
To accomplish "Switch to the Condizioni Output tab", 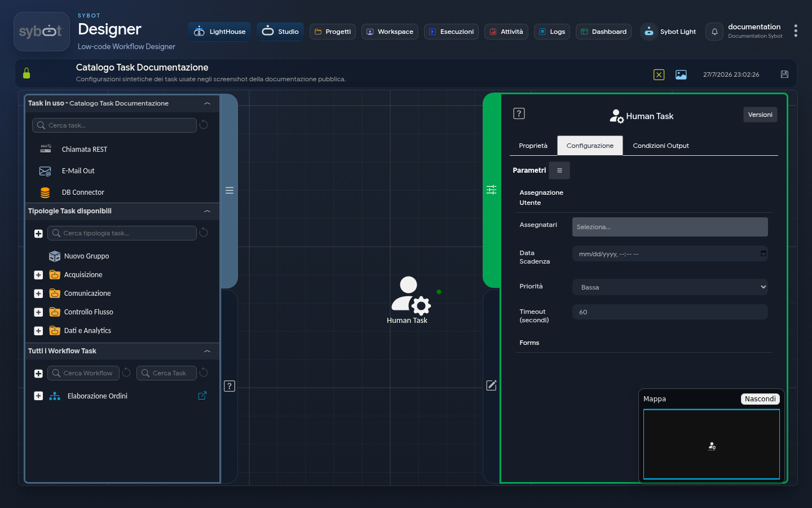I will click(x=661, y=146).
